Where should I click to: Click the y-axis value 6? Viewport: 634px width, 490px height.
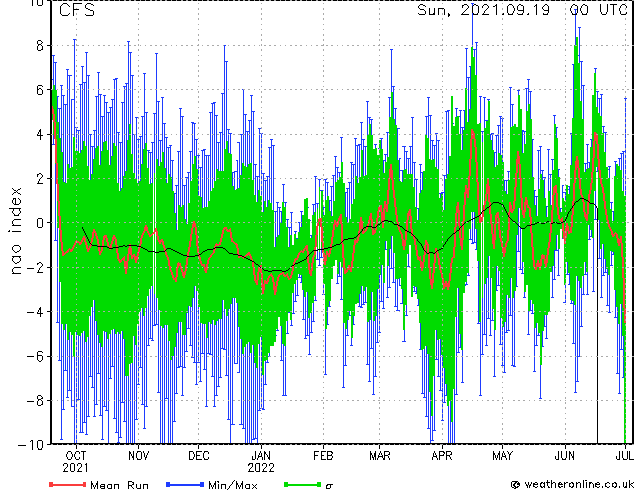pyautogui.click(x=40, y=90)
